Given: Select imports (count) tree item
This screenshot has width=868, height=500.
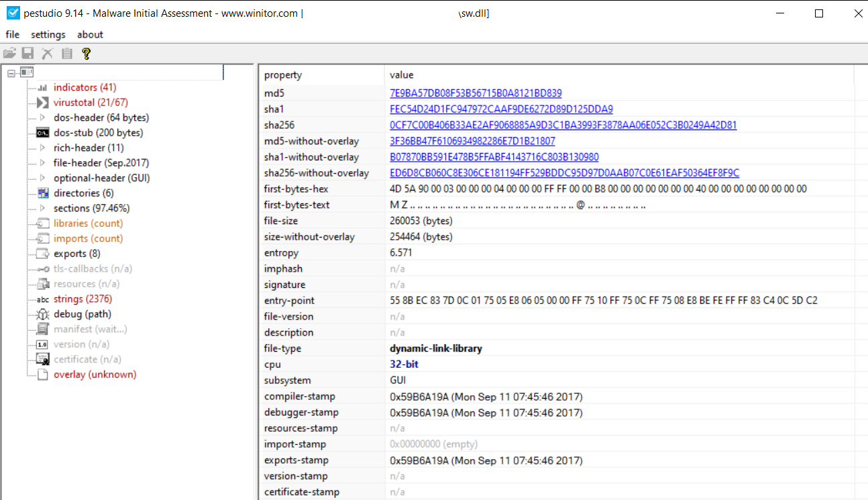Looking at the screenshot, I should 89,238.
